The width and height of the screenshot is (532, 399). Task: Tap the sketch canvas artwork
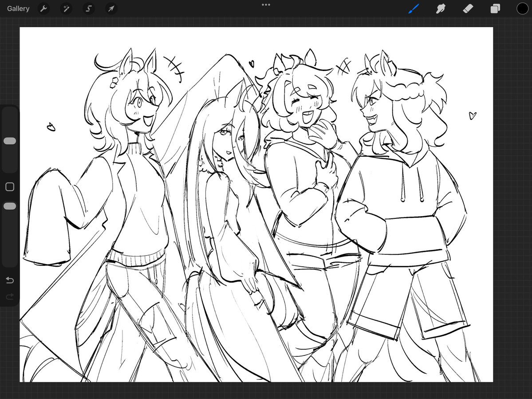[256, 205]
